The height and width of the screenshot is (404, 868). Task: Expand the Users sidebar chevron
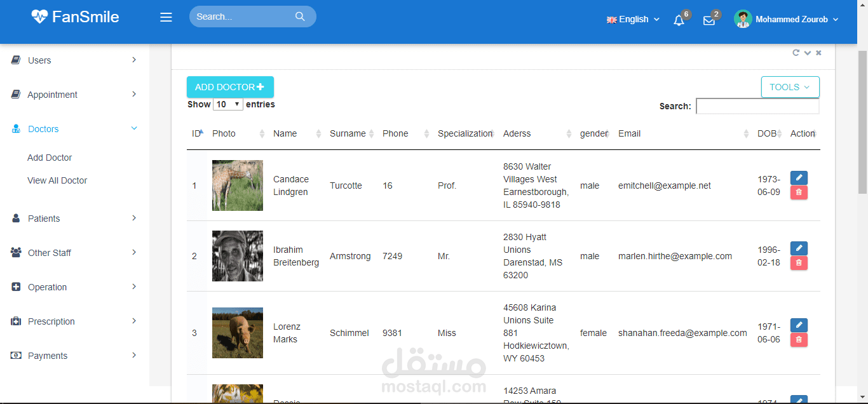pos(134,60)
